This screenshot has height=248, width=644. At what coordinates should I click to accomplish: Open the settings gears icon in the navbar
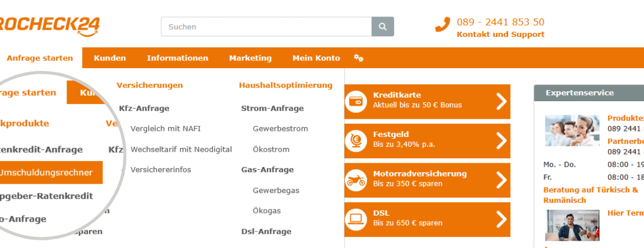358,58
